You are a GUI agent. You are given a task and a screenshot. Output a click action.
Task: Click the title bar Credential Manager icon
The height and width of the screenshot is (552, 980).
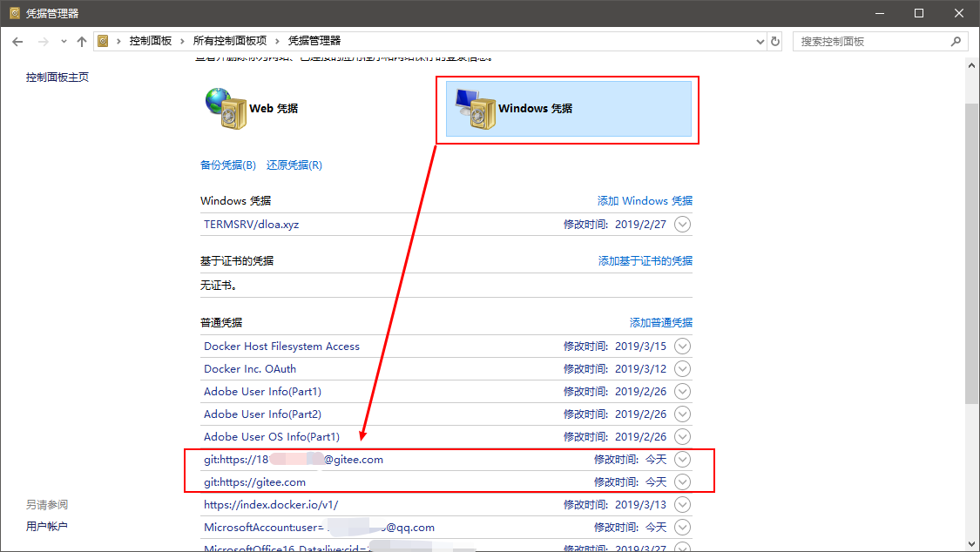15,12
